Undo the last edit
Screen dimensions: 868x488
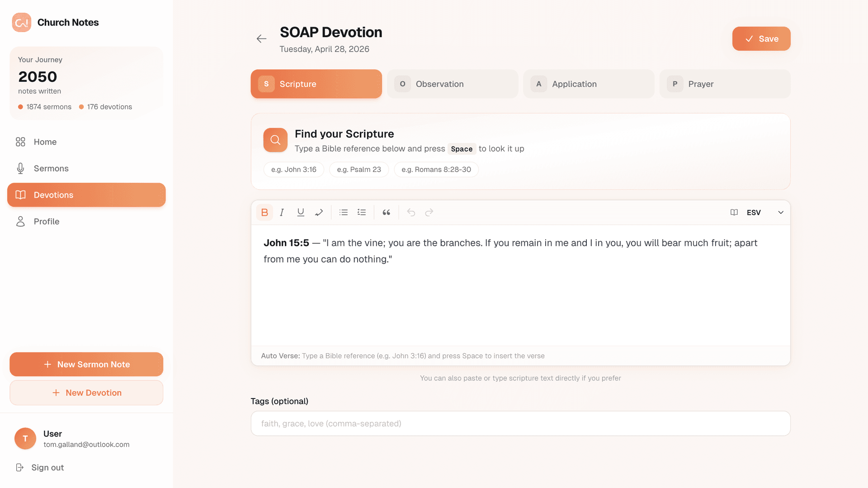click(410, 212)
